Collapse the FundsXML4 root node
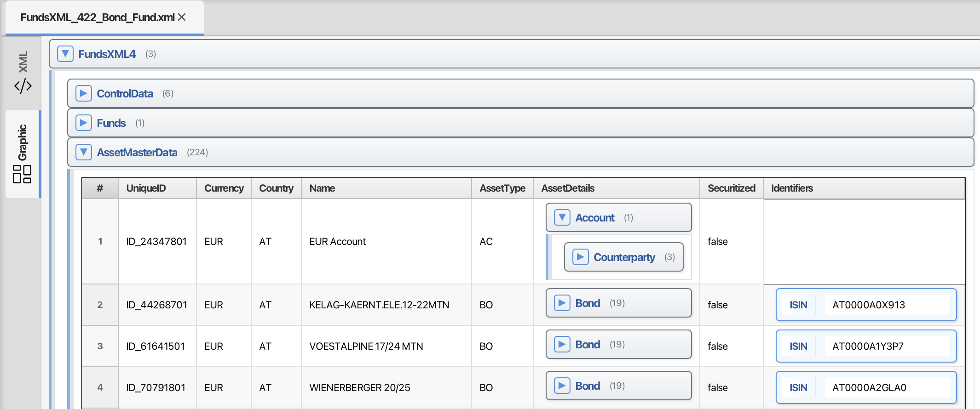This screenshot has width=980, height=409. [x=65, y=54]
